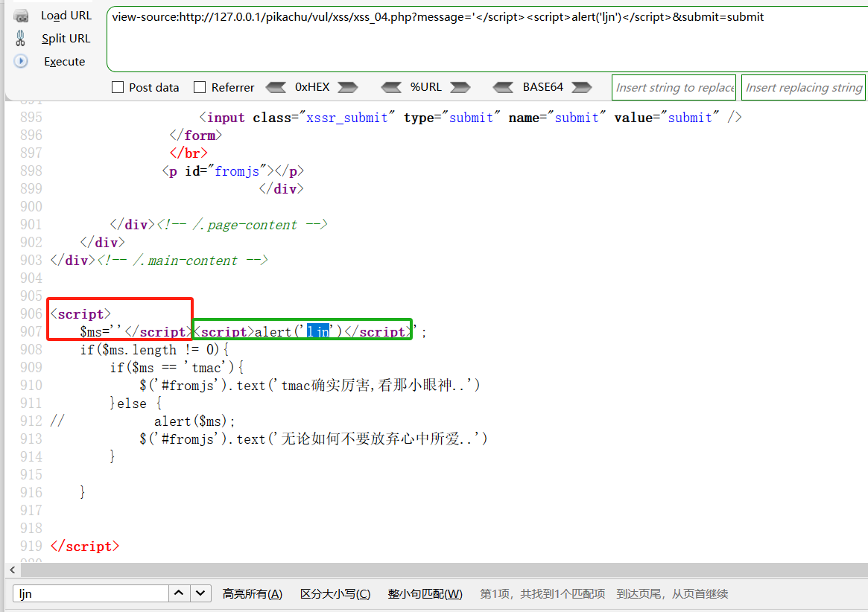Click find status '第1项，共找到1个匹配项'
The image size is (868, 612).
(x=542, y=593)
